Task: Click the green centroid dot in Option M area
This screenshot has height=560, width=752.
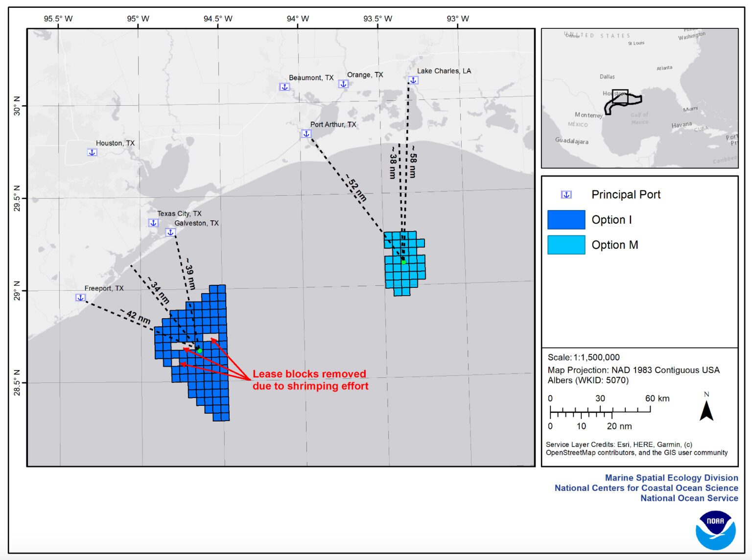Action: [x=404, y=262]
